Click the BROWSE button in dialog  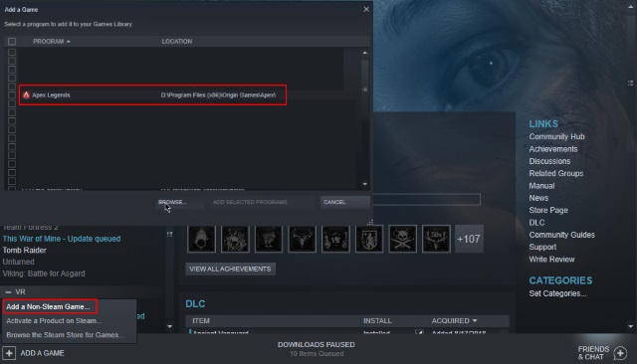click(179, 202)
